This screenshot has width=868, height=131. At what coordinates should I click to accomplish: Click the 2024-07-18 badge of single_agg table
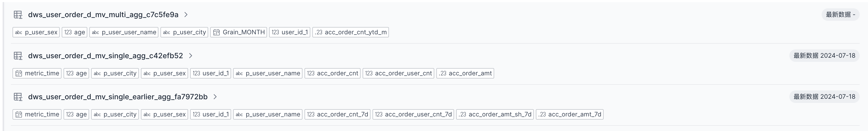point(824,56)
